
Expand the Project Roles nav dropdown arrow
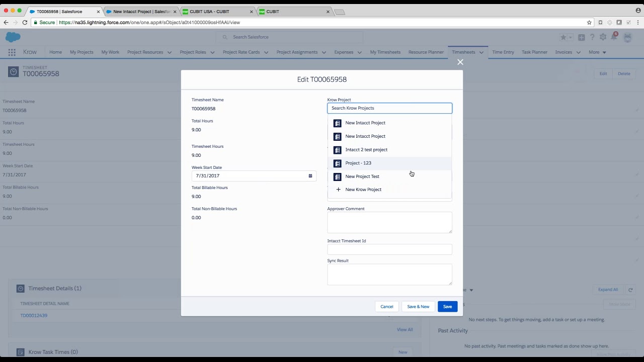click(212, 52)
